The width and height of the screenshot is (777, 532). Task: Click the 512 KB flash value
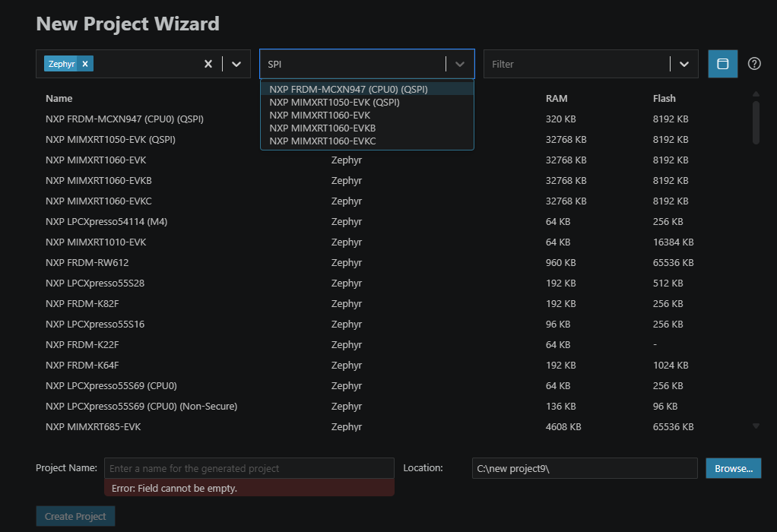668,283
